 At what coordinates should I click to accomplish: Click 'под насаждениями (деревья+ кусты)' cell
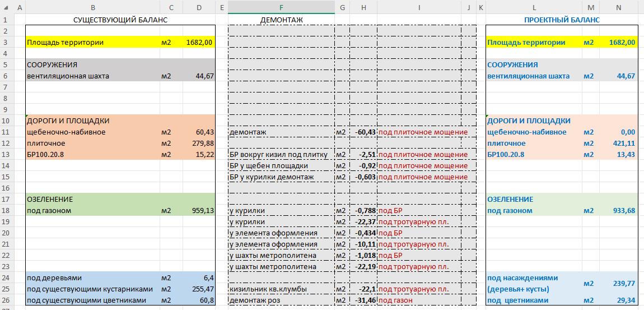[534, 283]
